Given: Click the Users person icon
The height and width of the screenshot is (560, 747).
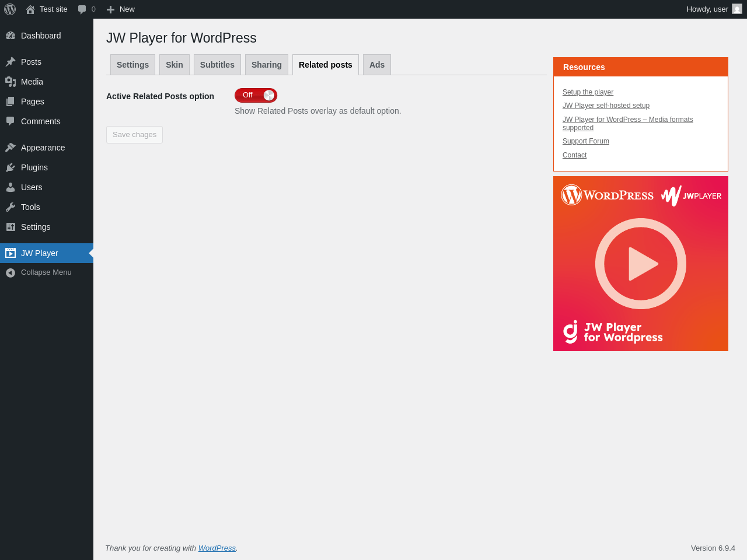Looking at the screenshot, I should 11,187.
